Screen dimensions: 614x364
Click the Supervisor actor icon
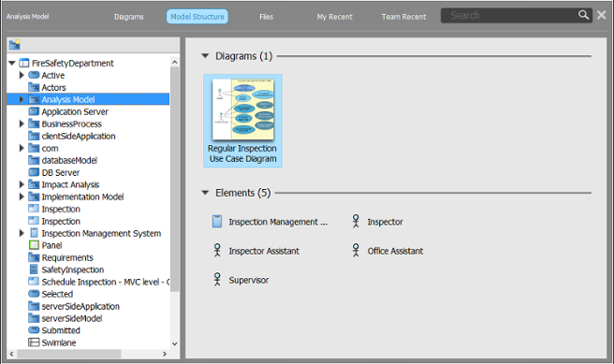(217, 280)
